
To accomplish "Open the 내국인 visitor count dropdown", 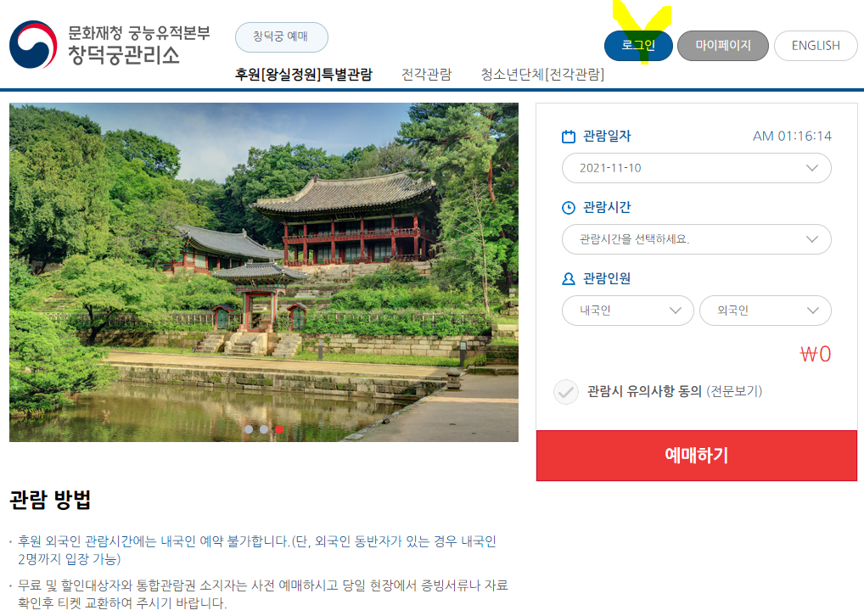I will (627, 311).
